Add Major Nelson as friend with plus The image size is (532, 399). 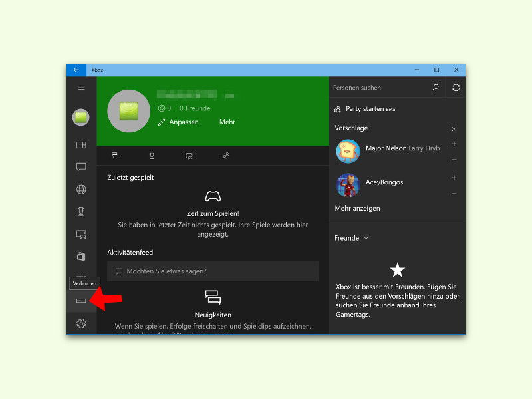click(x=454, y=144)
